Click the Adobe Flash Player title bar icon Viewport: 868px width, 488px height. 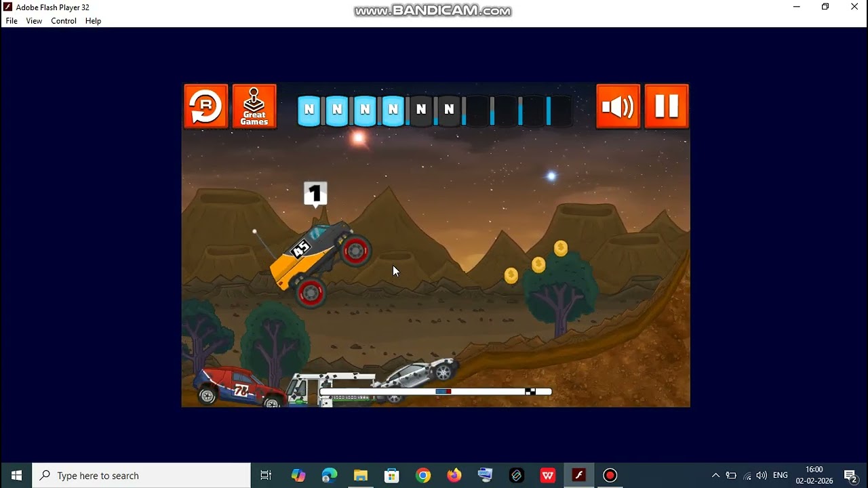pyautogui.click(x=8, y=7)
